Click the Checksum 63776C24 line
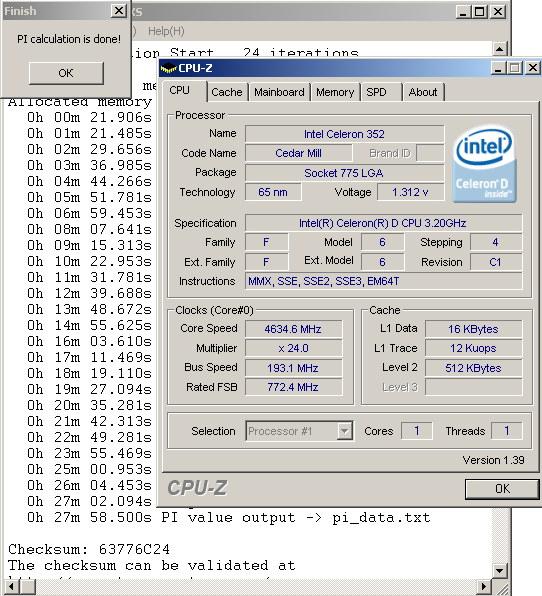The width and height of the screenshot is (542, 596). coord(89,549)
